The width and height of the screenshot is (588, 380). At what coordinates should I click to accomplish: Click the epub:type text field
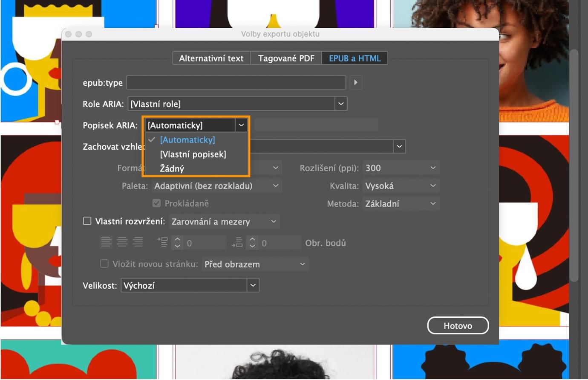point(236,82)
